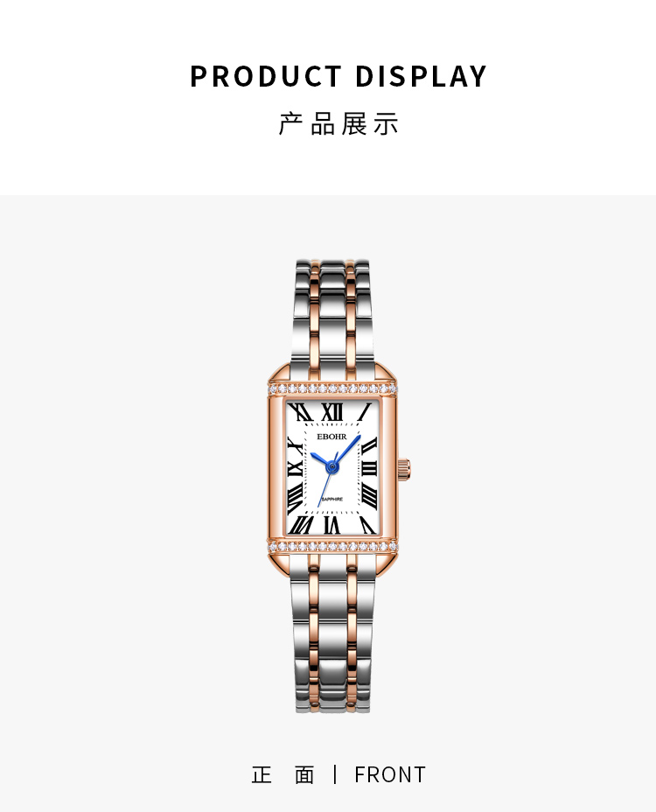Click the 正面 caption text
The image size is (656, 812).
coord(283,775)
